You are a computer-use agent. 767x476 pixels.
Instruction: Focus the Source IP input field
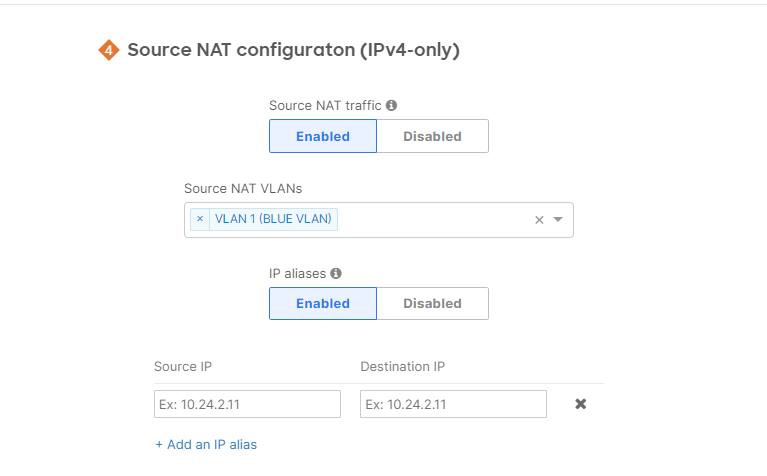[248, 404]
